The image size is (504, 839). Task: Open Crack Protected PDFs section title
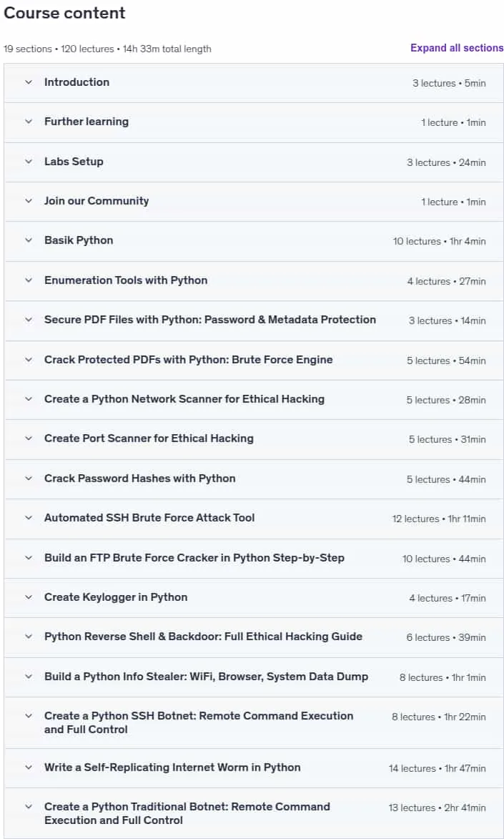[188, 360]
